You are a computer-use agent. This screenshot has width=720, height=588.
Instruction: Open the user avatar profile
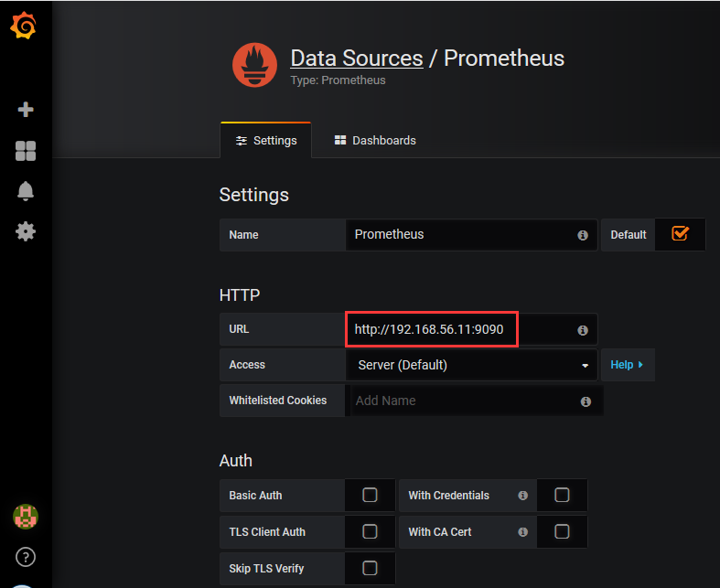point(26,517)
